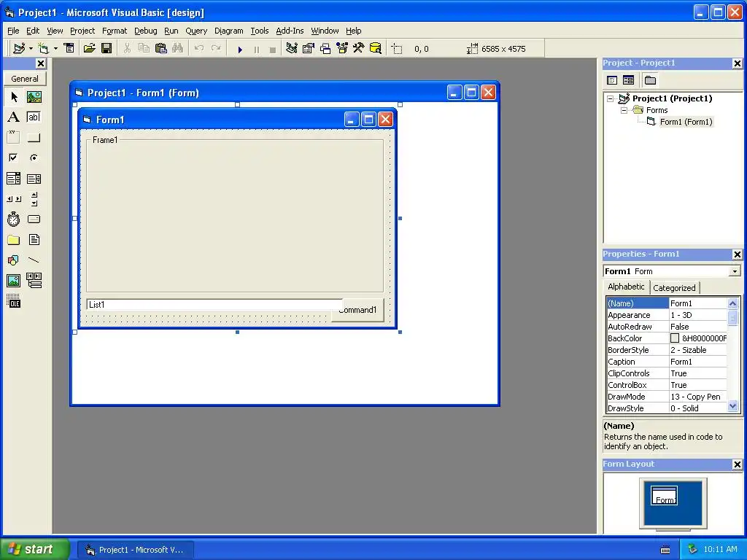Select the ListBox control tool
Screen dimensions: 747x560
(x=34, y=179)
